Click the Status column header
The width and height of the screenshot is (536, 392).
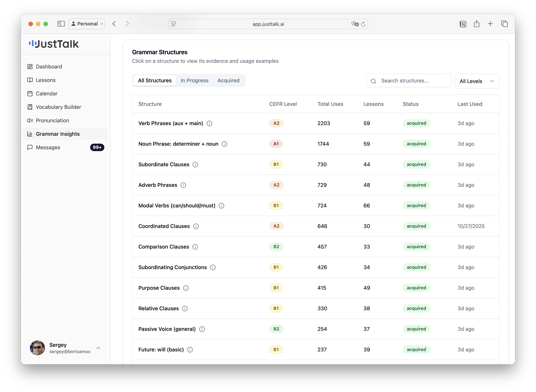(411, 104)
